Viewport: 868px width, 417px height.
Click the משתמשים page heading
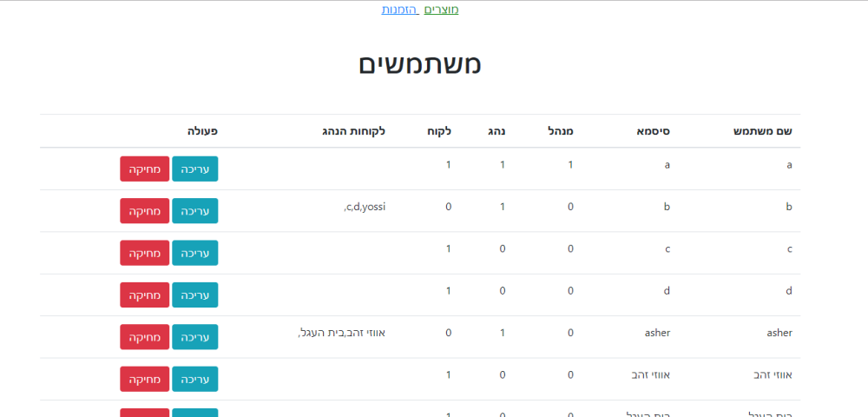coord(420,64)
